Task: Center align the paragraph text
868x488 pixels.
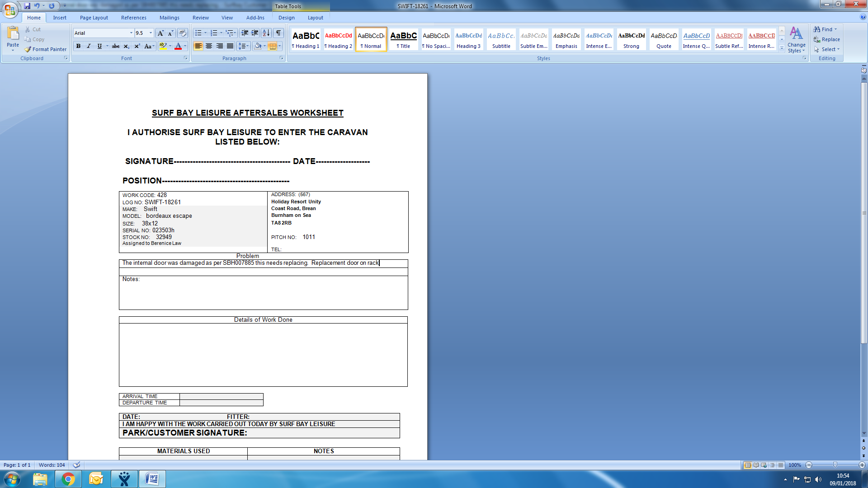Action: (x=209, y=46)
